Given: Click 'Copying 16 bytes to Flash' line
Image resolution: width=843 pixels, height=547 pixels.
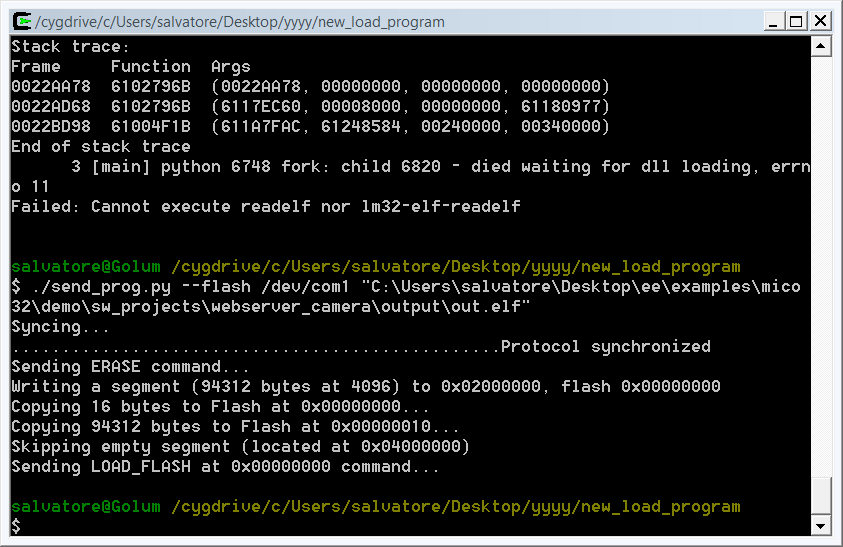Looking at the screenshot, I should pos(220,407).
